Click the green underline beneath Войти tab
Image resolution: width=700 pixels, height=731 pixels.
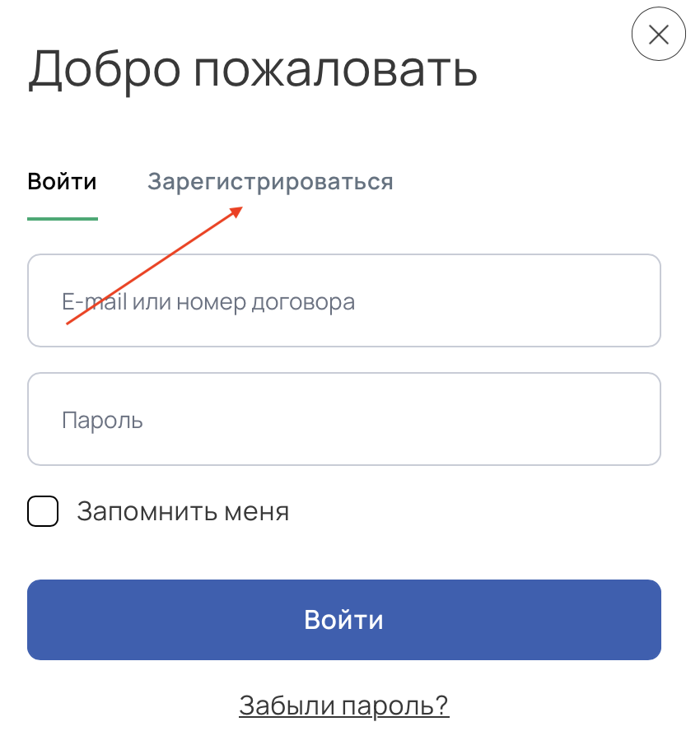[x=63, y=219]
